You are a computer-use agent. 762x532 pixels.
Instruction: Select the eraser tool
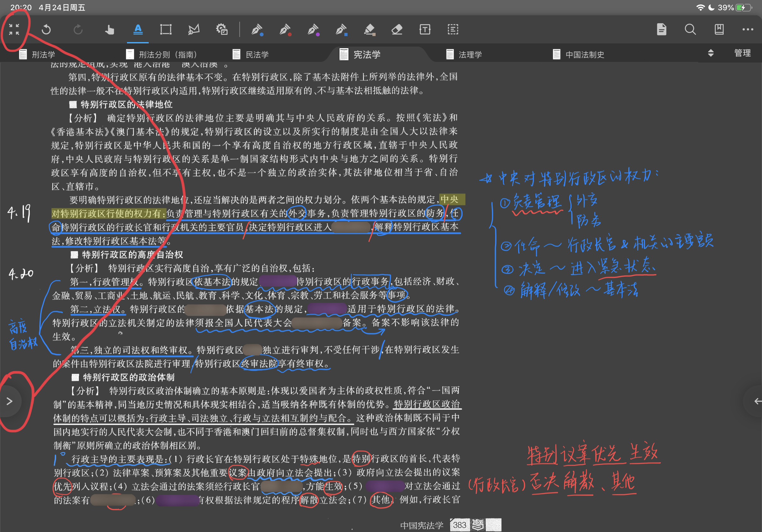(x=397, y=30)
